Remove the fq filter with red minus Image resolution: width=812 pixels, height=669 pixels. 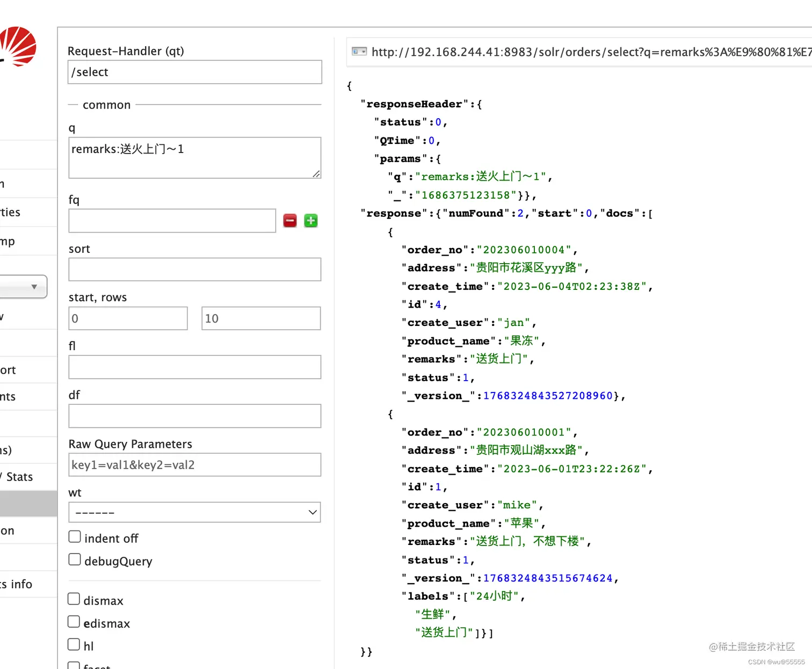(290, 221)
